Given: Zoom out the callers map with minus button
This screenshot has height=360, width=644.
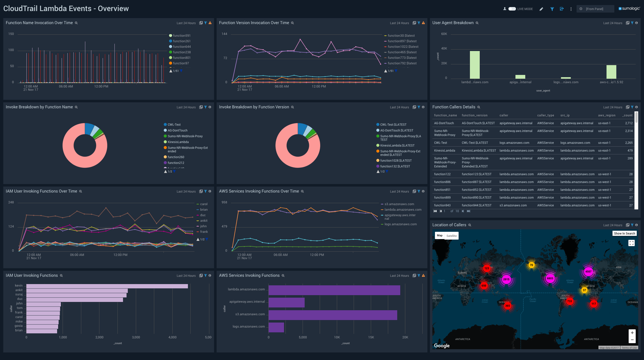Looking at the screenshot, I should click(632, 340).
